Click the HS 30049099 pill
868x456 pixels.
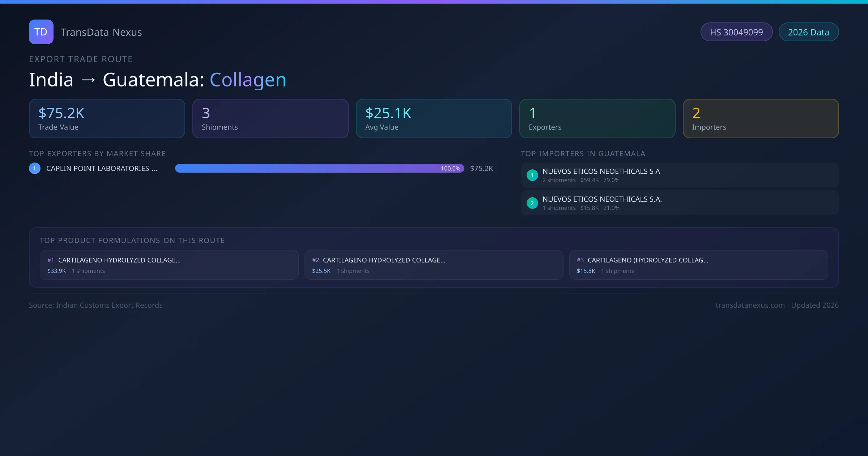(x=736, y=32)
